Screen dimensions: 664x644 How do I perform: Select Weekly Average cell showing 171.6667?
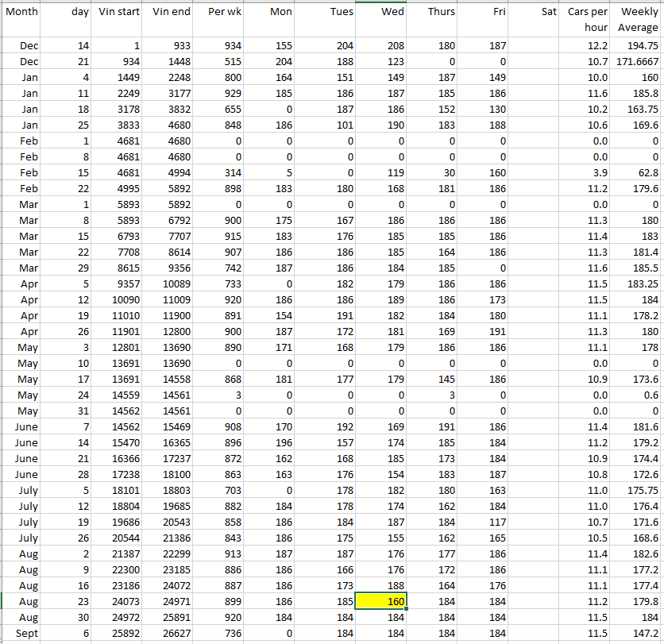638,62
